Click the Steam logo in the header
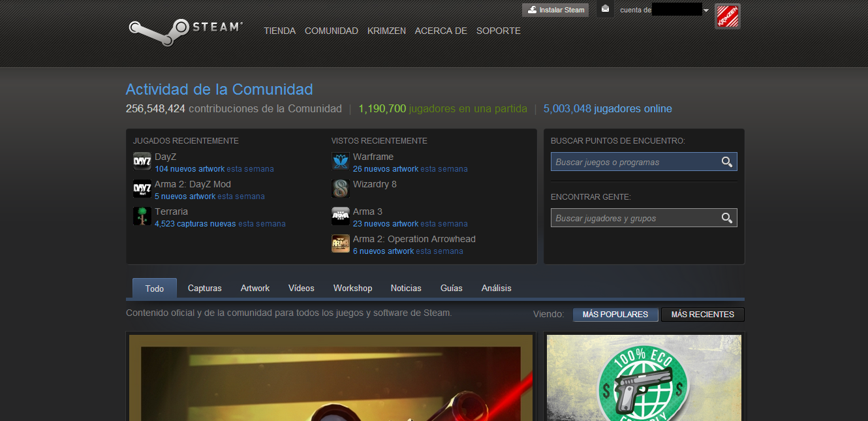 click(185, 31)
